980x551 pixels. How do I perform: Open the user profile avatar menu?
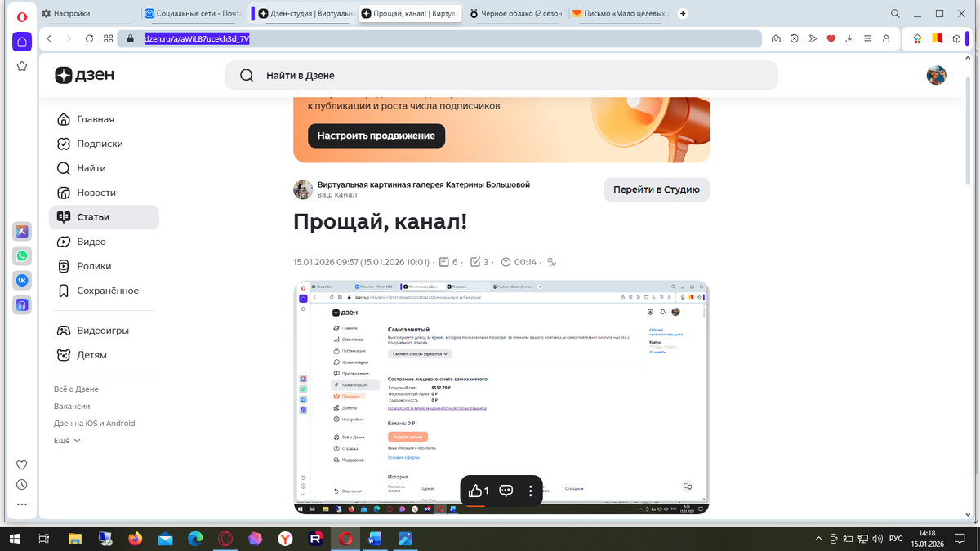coord(936,75)
